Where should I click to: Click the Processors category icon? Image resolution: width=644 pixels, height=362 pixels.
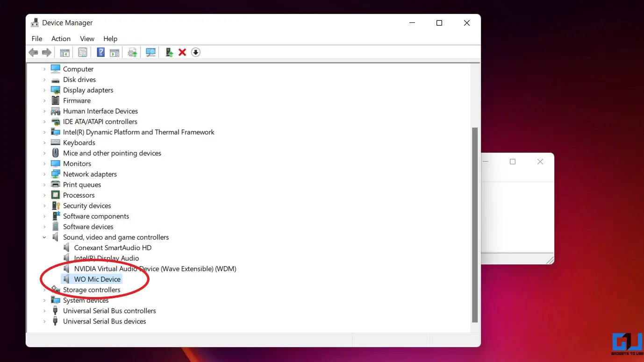click(x=56, y=195)
